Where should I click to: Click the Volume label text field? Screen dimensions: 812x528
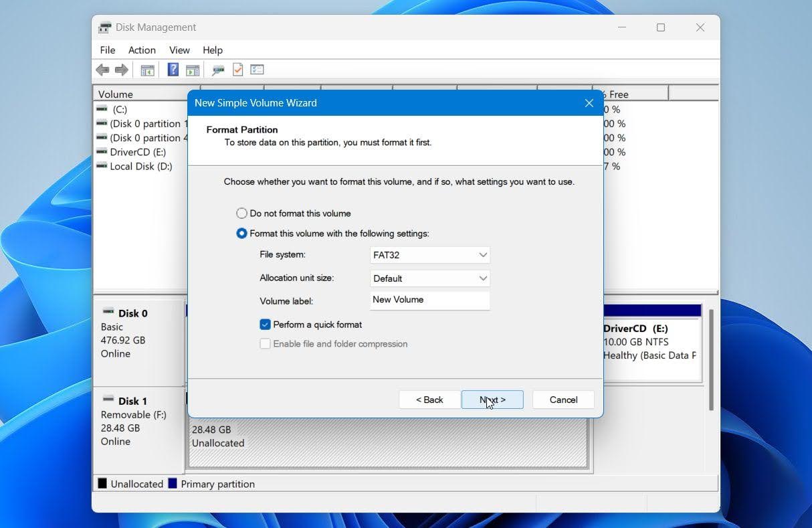[x=430, y=300]
